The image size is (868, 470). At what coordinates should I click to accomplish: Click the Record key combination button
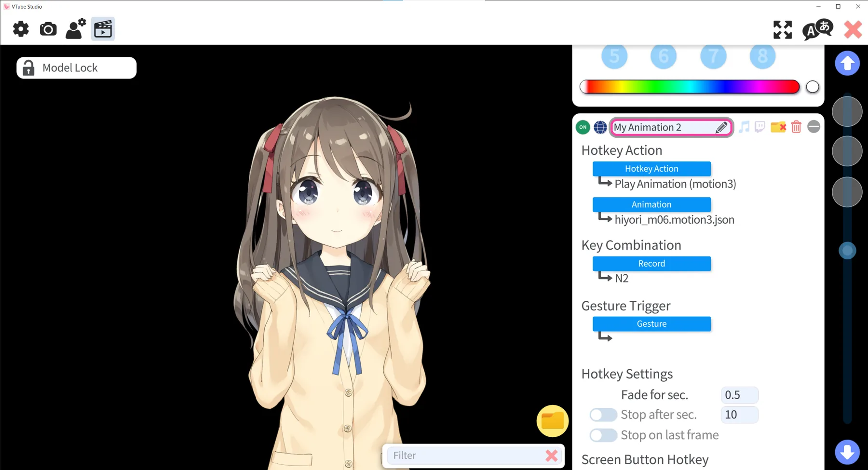[x=651, y=264]
